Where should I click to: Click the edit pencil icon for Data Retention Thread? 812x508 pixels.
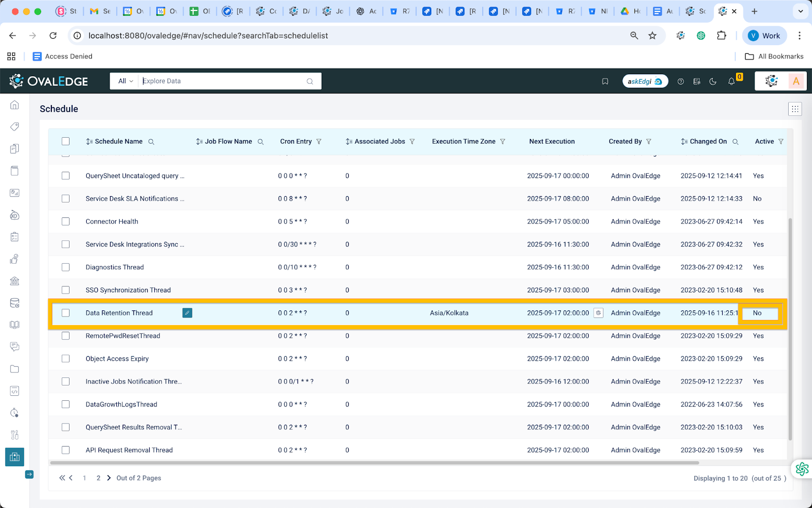[187, 313]
